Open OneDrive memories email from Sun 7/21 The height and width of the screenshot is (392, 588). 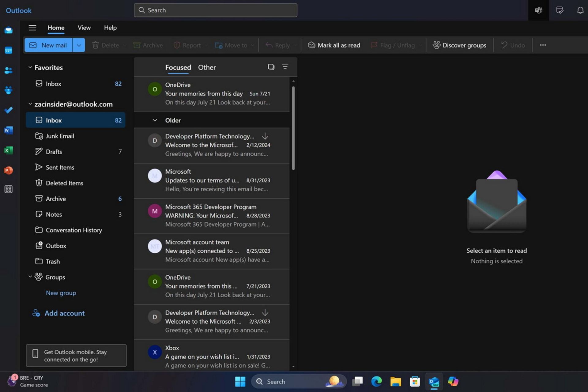(212, 94)
